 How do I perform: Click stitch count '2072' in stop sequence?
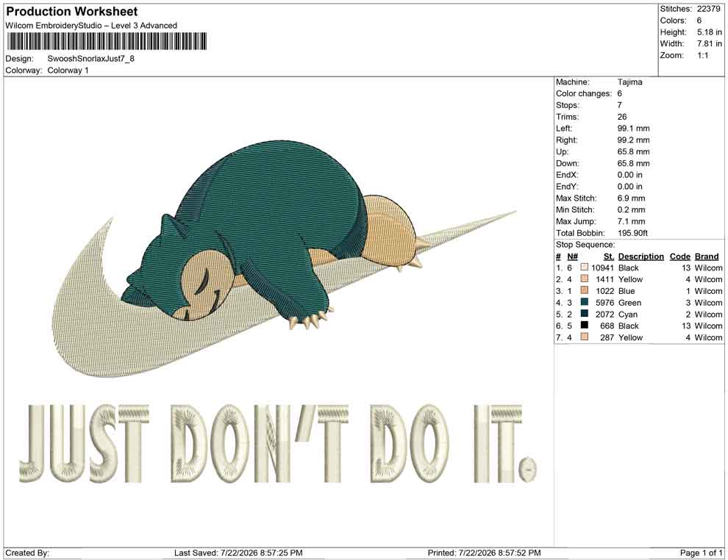coord(605,314)
